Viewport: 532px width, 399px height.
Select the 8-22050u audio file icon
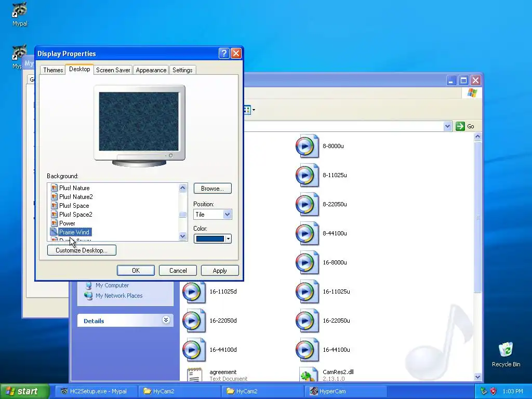(307, 204)
